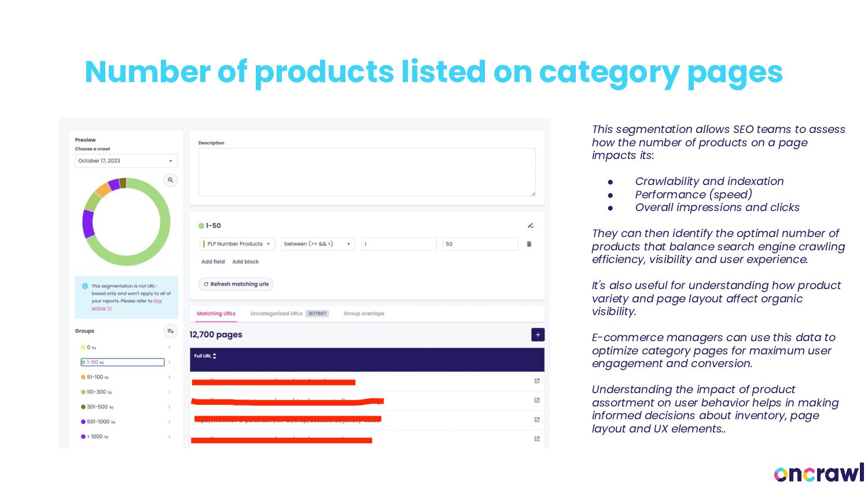Screen dimensions: 868x488
Task: Click the zoom magnifier icon beside the donut chart
Action: (170, 180)
